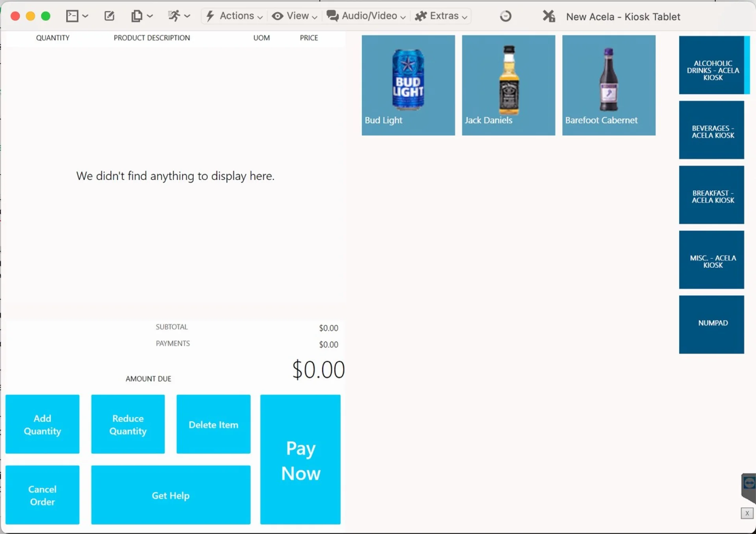Viewport: 756px width, 534px height.
Task: Add Bud Light product to order
Action: [408, 85]
